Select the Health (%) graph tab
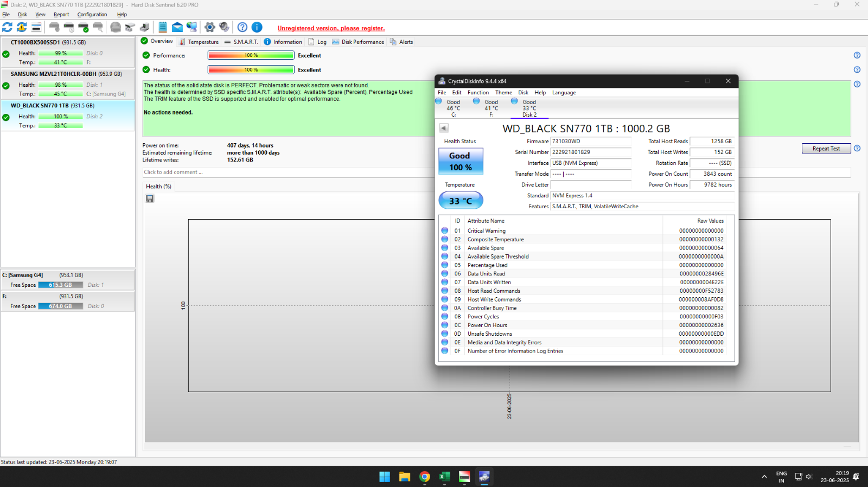868x487 pixels. pos(158,187)
